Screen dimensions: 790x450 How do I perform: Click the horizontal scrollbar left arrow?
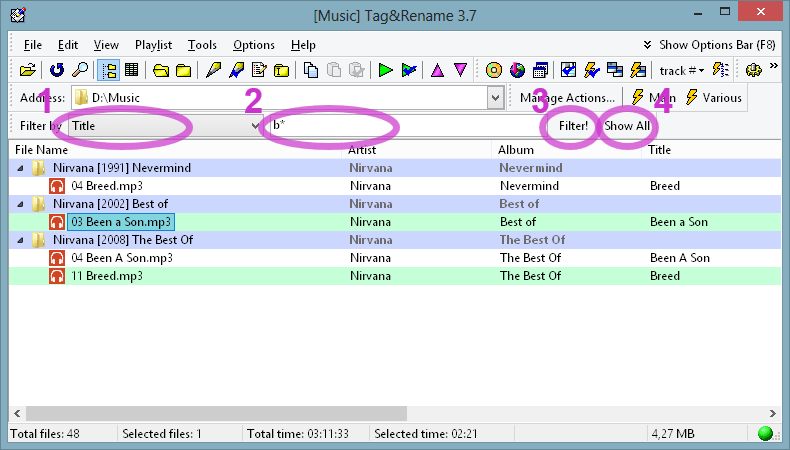(x=17, y=413)
